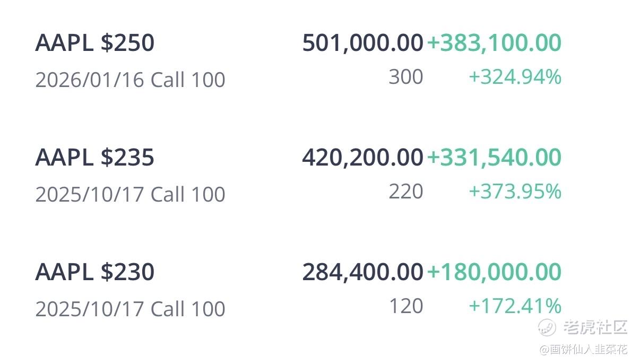The image size is (640, 364).
Task: Click the 2025/10/17 Call 100 line under AAPL $235
Action: 130,195
